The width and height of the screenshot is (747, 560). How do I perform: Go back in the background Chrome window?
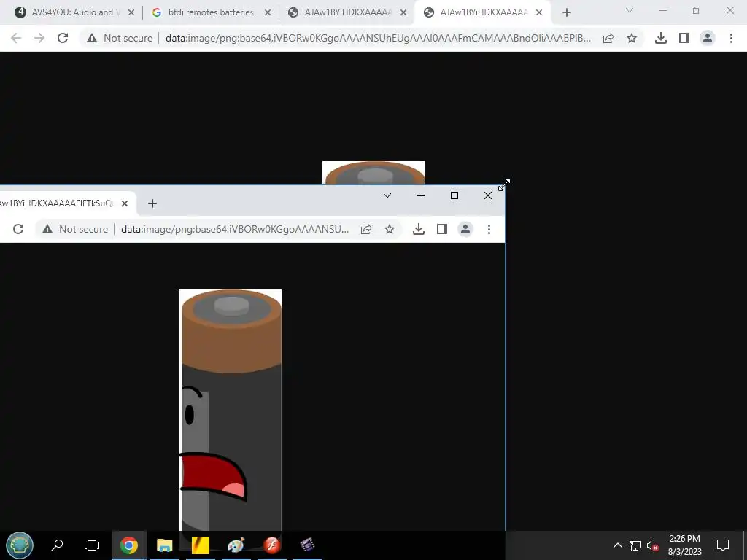(16, 38)
